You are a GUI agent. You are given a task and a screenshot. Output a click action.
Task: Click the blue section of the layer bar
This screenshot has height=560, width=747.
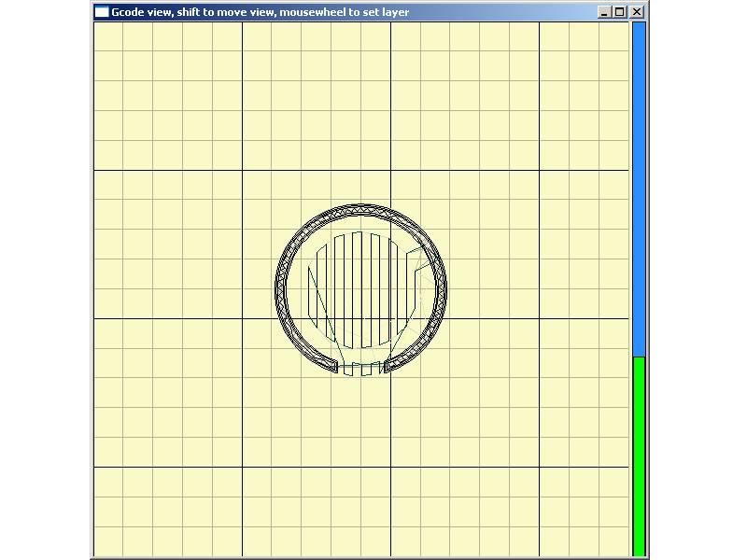(639, 189)
